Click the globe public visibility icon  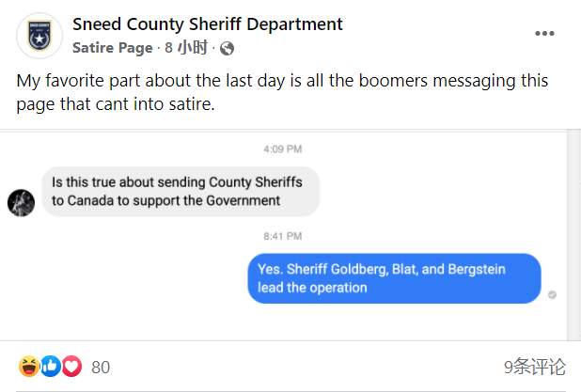[227, 48]
